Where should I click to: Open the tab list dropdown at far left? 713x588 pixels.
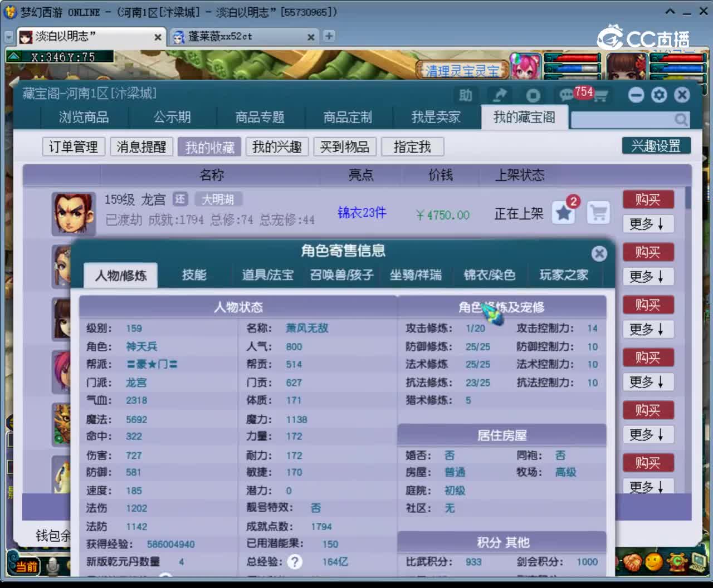tap(9, 37)
